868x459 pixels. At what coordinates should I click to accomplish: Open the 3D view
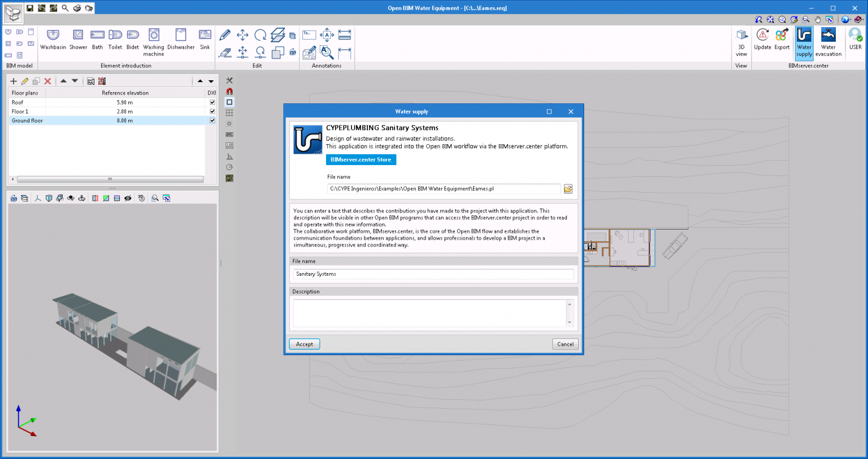pos(741,42)
